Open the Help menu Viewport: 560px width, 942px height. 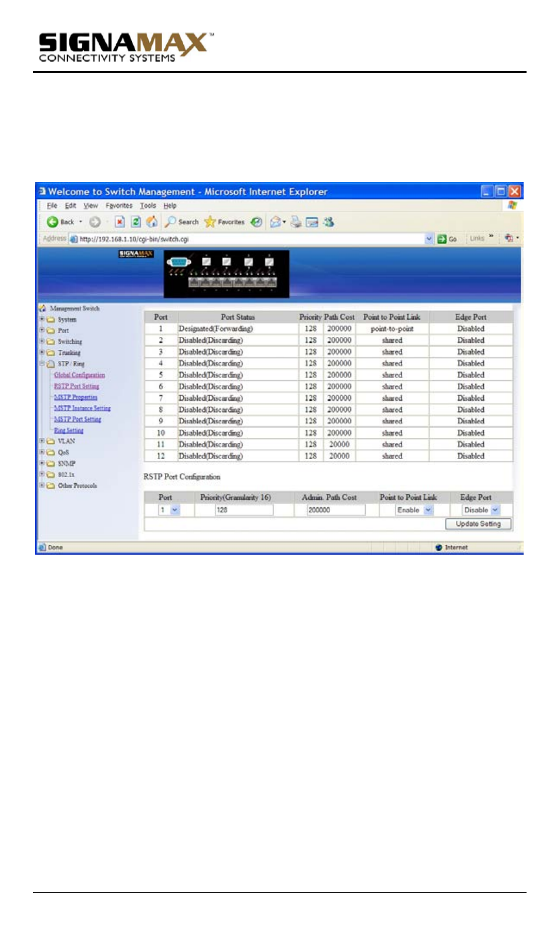click(x=170, y=205)
